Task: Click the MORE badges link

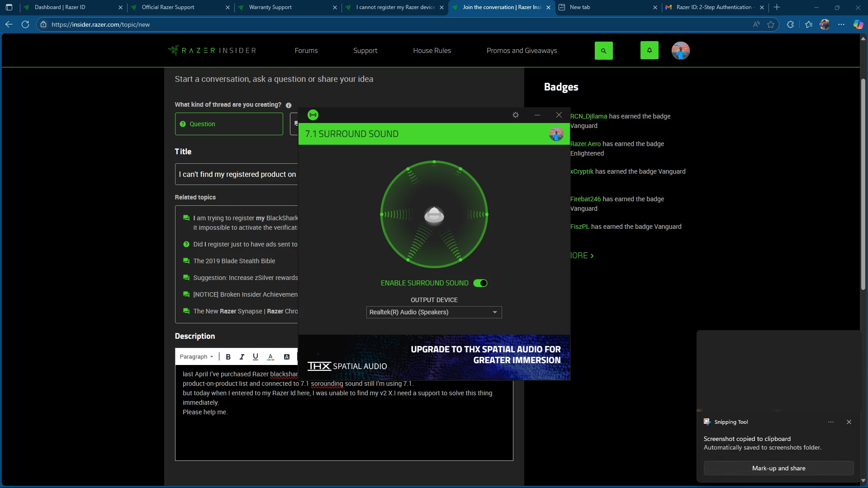Action: [582, 256]
